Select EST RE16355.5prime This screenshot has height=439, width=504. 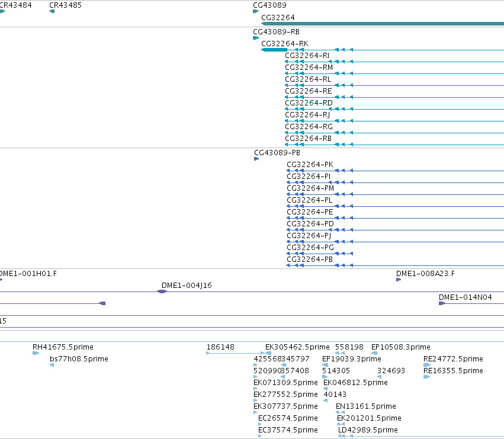453,371
